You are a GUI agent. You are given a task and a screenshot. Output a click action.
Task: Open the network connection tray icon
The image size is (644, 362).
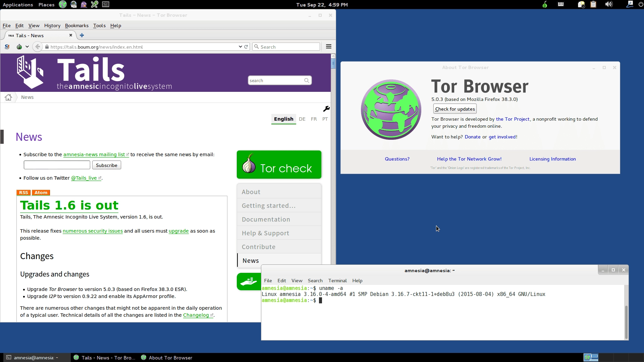630,4
